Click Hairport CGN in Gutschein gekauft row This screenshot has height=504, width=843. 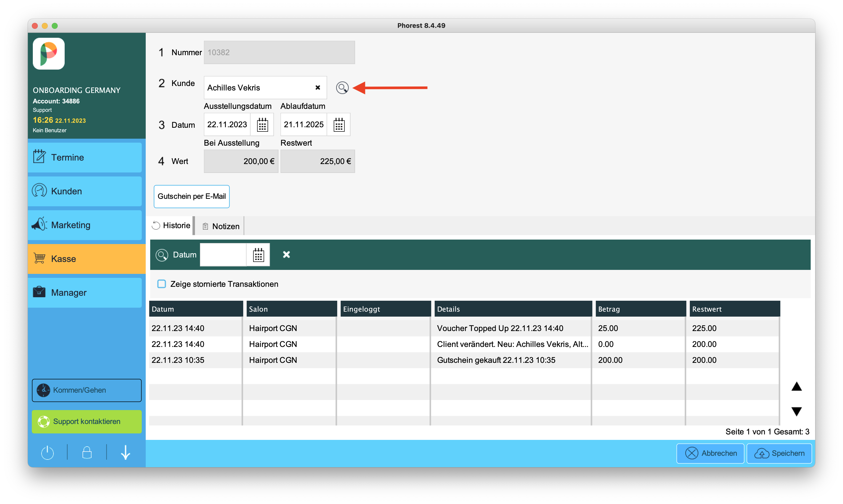(x=273, y=360)
